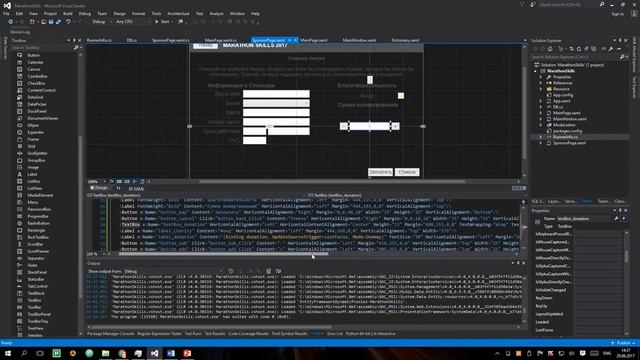
Task: Expand the MainPage.xaml node
Action: click(x=541, y=113)
